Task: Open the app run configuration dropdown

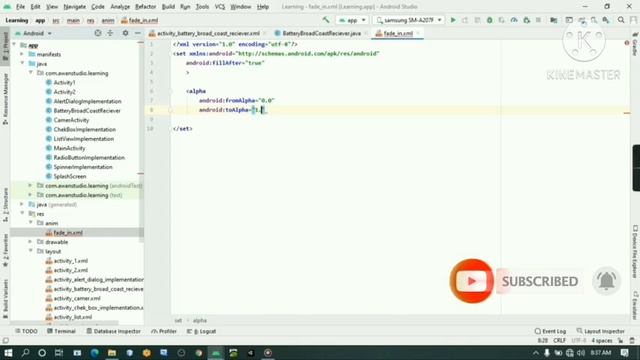Action: point(352,20)
